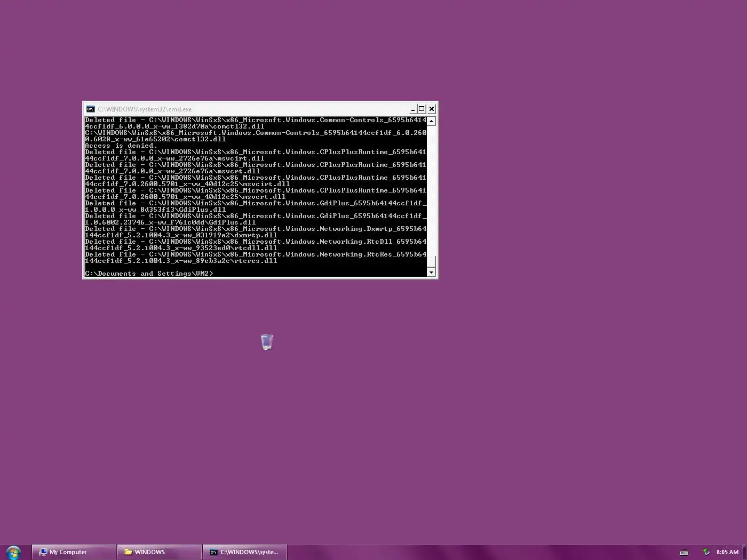Click the 8:05 AM clock
747x560 pixels.
(x=727, y=552)
